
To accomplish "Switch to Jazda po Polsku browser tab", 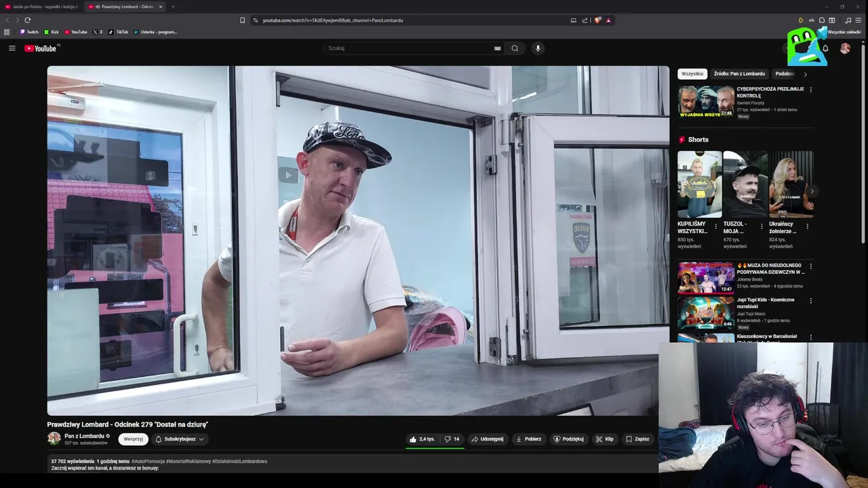I will (41, 7).
